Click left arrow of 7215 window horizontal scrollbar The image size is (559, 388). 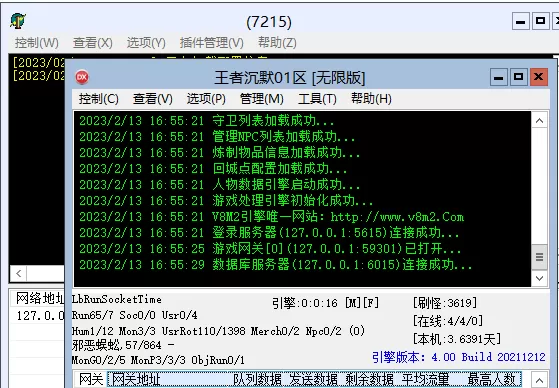pos(19,274)
